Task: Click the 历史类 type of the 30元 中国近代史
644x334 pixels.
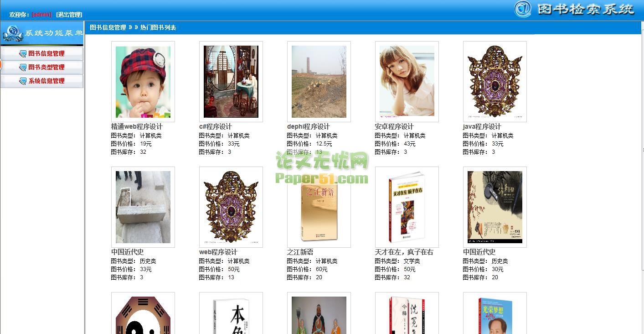Action: point(500,261)
